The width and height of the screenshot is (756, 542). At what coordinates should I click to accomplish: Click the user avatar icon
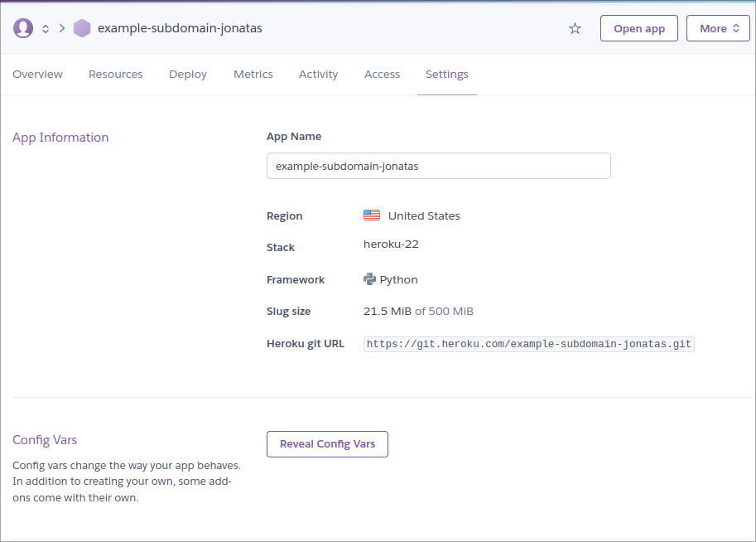tap(23, 28)
